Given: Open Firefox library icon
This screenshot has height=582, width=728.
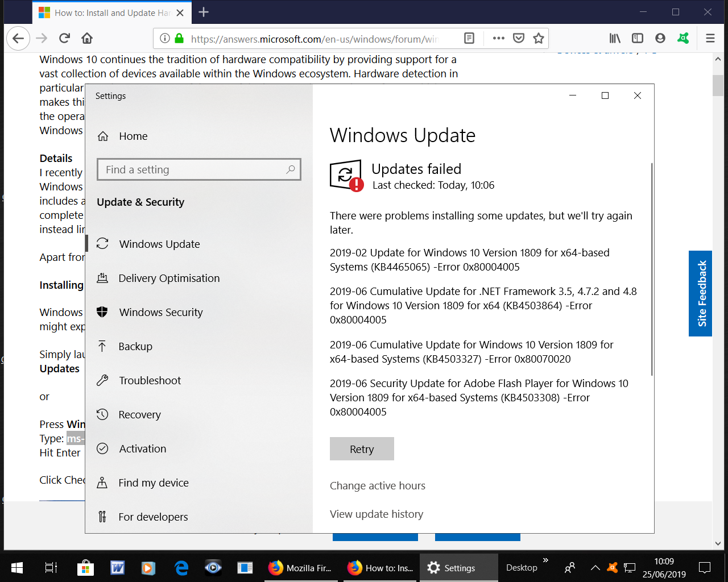Looking at the screenshot, I should [x=615, y=38].
